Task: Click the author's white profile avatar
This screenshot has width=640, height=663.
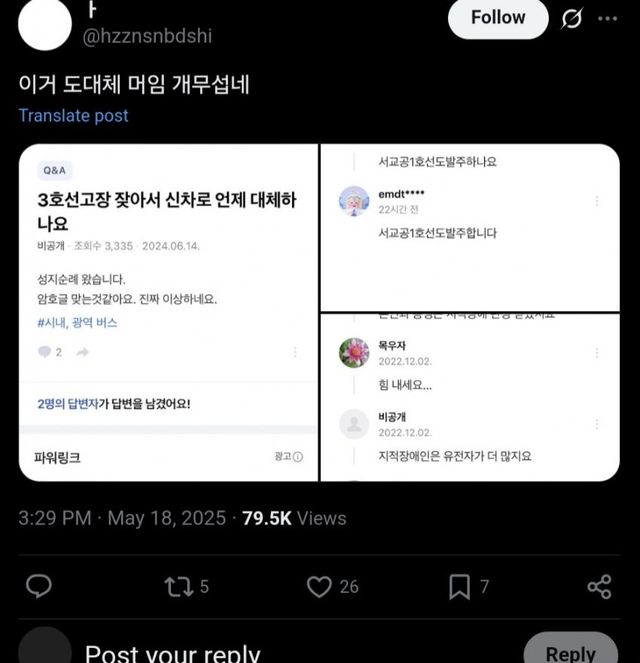Action: point(45,24)
